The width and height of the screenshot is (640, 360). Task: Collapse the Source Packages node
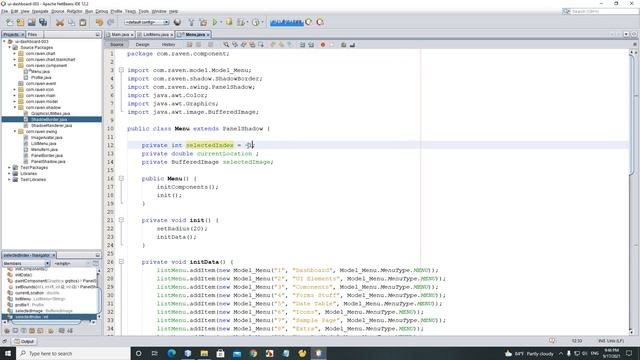point(10,47)
